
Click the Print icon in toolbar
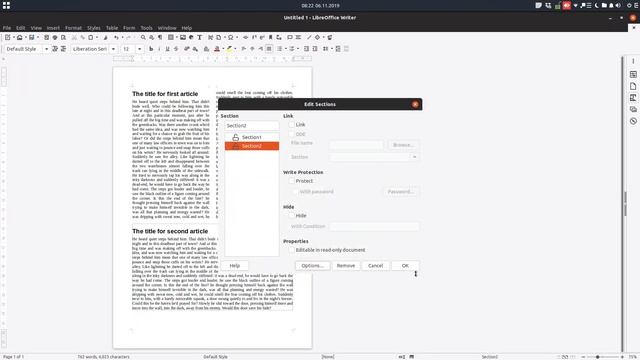[x=55, y=38]
